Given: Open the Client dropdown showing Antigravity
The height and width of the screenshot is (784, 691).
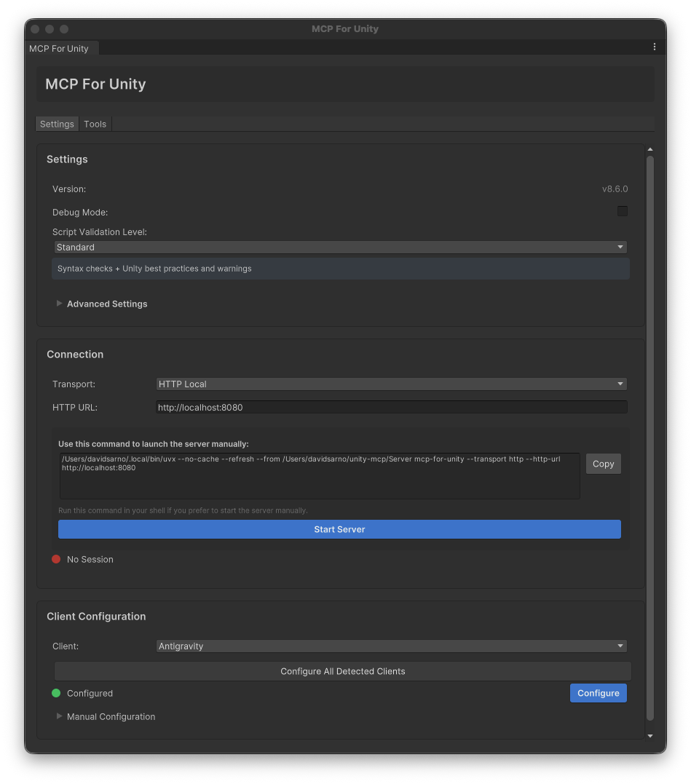Looking at the screenshot, I should pyautogui.click(x=391, y=646).
